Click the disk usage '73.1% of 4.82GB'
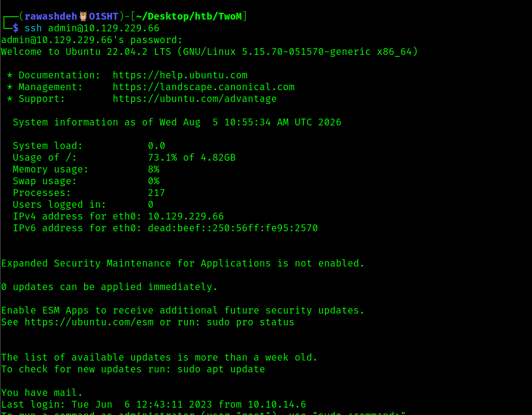 point(192,158)
